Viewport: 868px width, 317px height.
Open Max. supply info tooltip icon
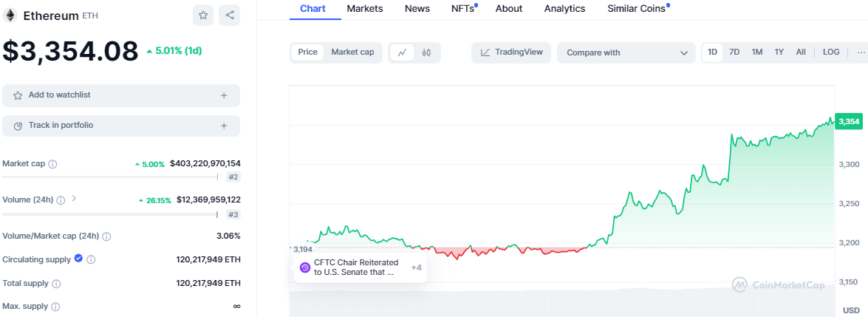tap(55, 307)
